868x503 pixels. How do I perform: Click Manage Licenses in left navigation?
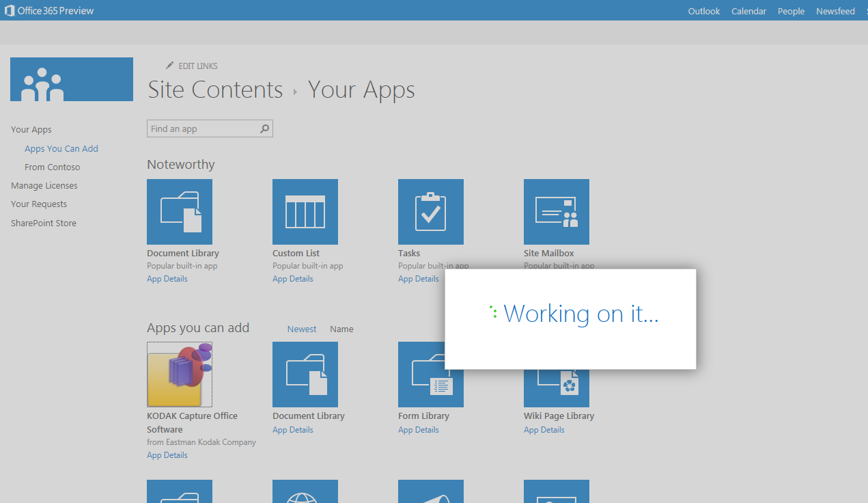44,185
